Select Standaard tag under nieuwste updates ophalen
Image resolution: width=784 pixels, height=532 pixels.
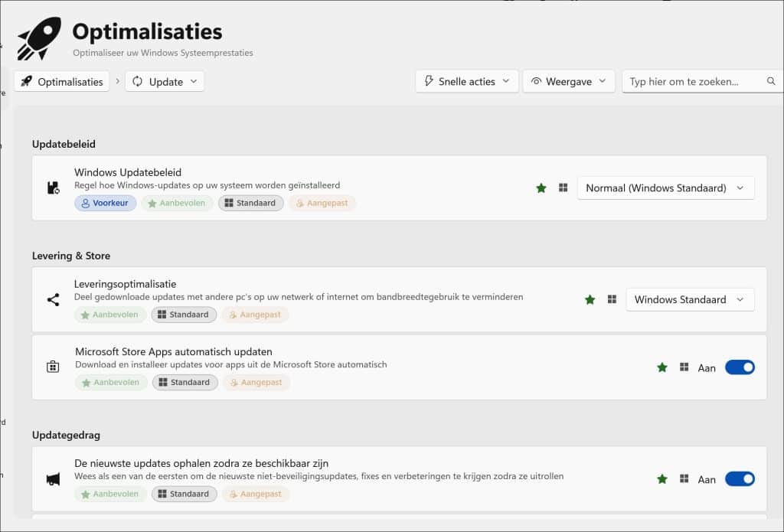[x=184, y=494]
